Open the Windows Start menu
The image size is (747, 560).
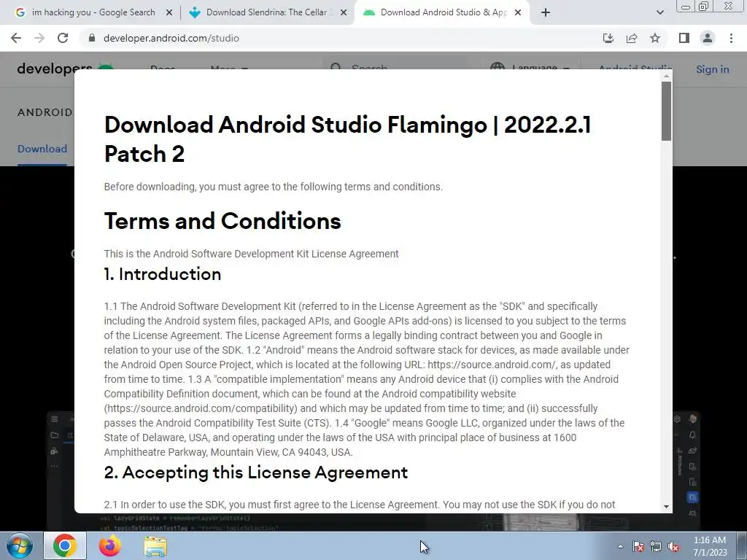19,545
